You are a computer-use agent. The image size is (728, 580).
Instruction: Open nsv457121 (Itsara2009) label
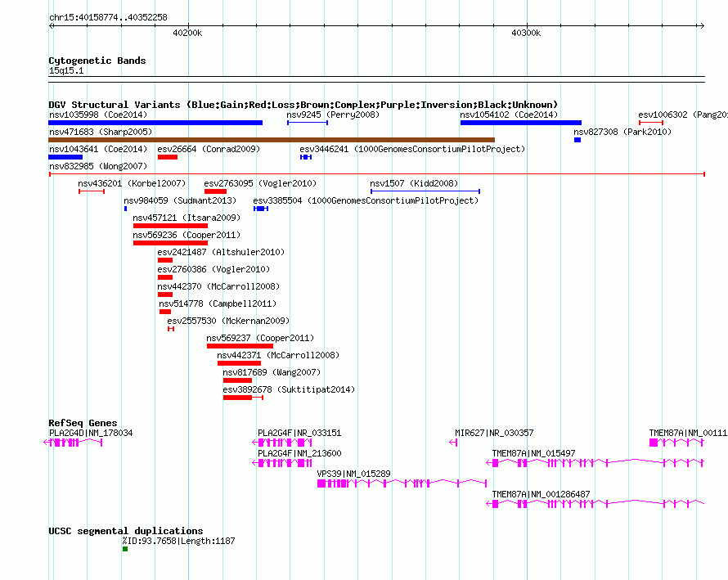[186, 218]
